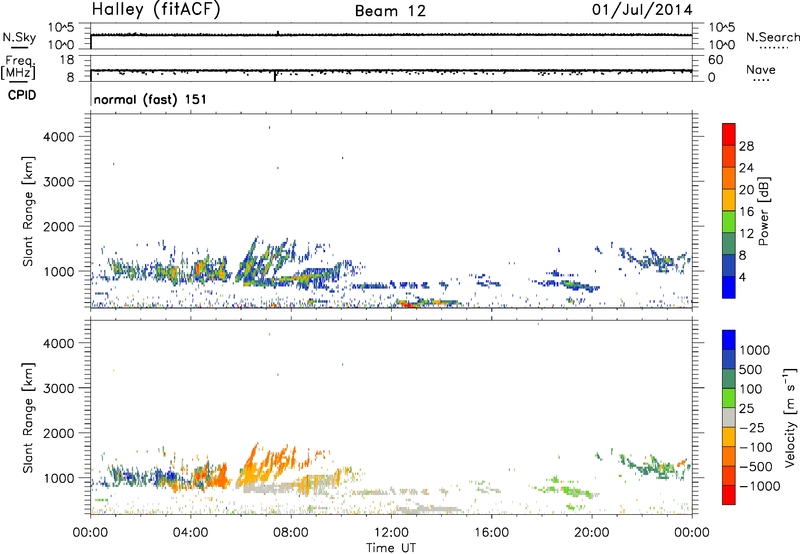Screen dimensions: 800x554
Task: Click the "2000" tick of the power panel
Action: pyautogui.click(x=59, y=226)
